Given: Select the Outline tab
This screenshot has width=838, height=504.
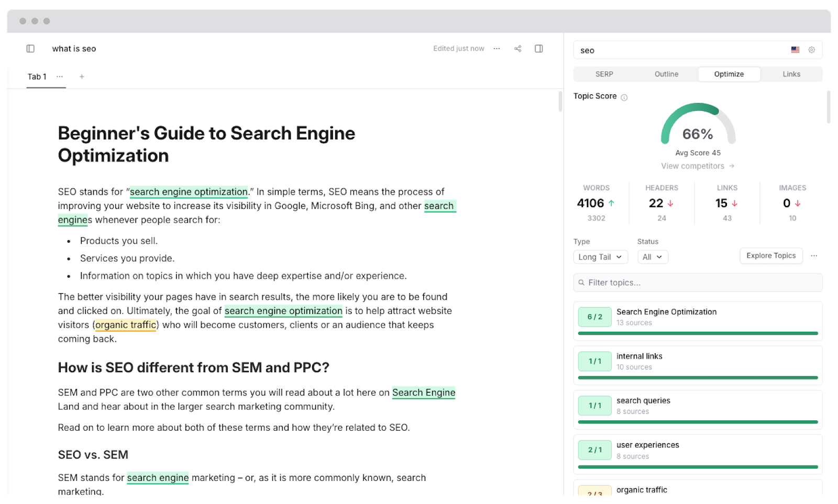Looking at the screenshot, I should pos(666,74).
